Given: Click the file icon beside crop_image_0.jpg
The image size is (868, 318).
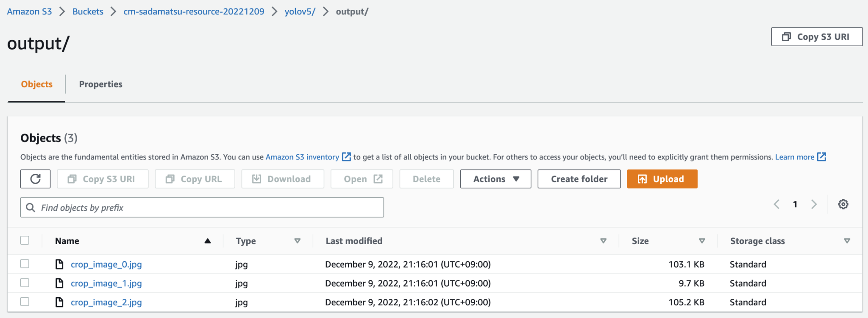Looking at the screenshot, I should coord(59,264).
